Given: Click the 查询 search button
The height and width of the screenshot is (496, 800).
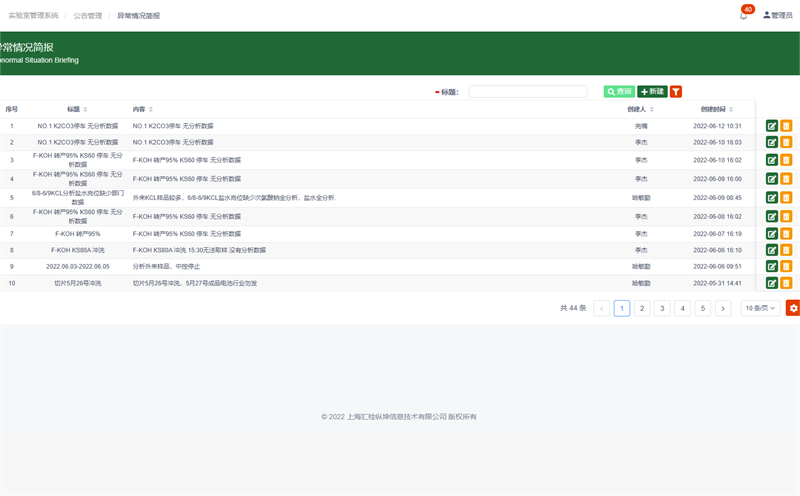Looking at the screenshot, I should tap(618, 91).
